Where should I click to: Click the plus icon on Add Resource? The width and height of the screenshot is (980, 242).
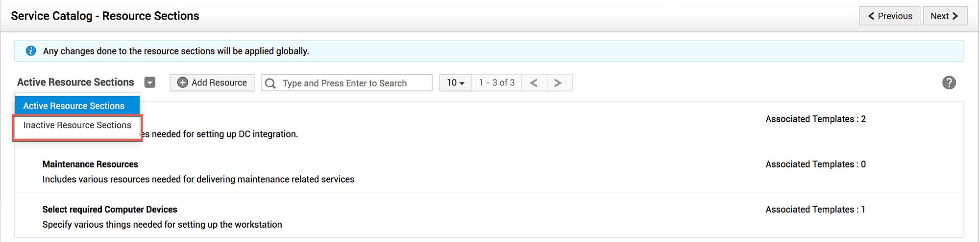point(183,82)
